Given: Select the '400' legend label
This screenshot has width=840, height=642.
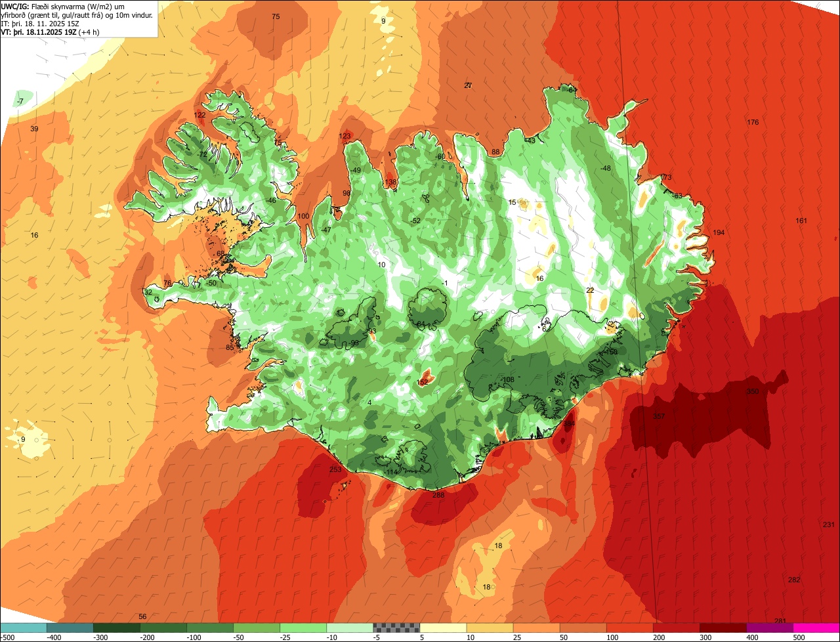Looking at the screenshot, I should pos(752,637).
